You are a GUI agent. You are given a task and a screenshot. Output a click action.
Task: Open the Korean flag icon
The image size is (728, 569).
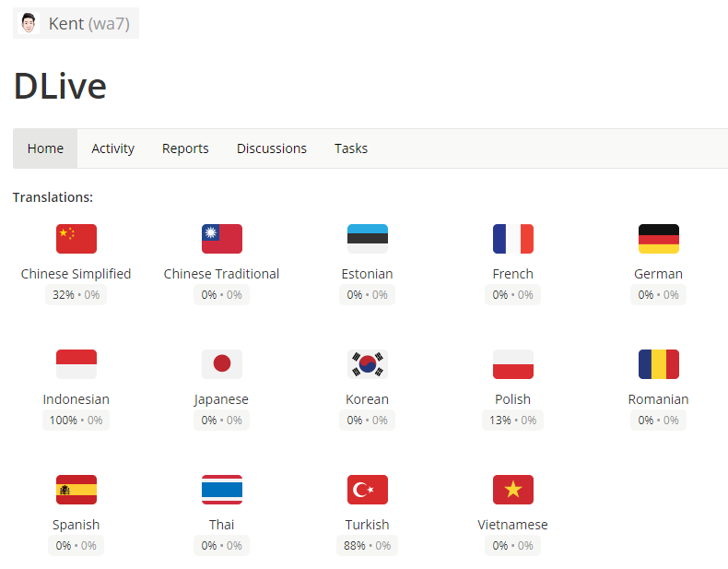point(368,364)
